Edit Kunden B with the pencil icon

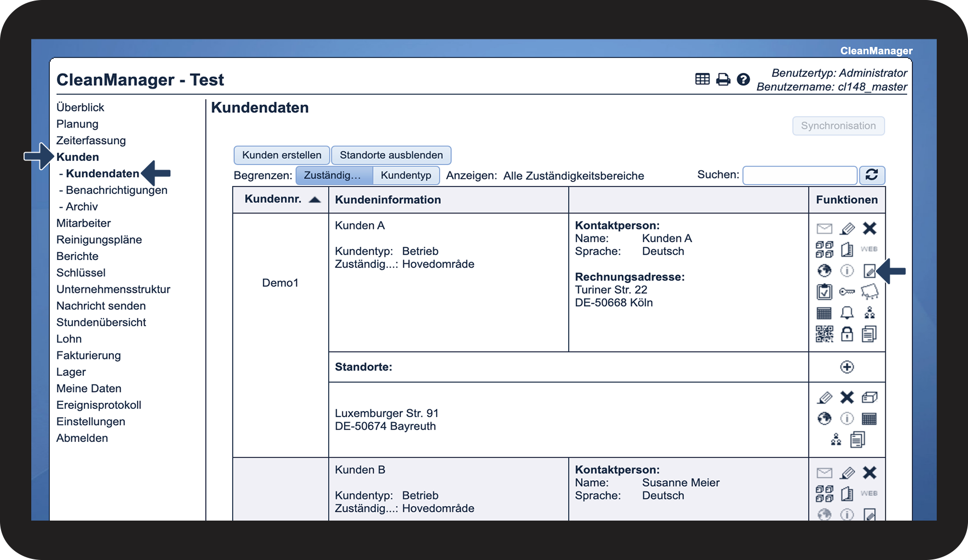[847, 472]
